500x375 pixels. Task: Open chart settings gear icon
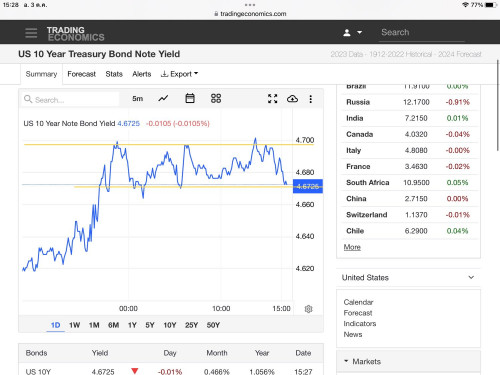click(x=309, y=309)
